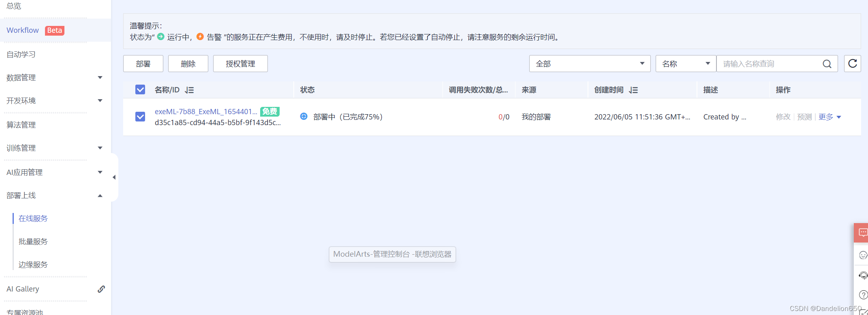Screen dimensions: 868x315
Task: Click the search magnifier icon
Action: (x=827, y=64)
